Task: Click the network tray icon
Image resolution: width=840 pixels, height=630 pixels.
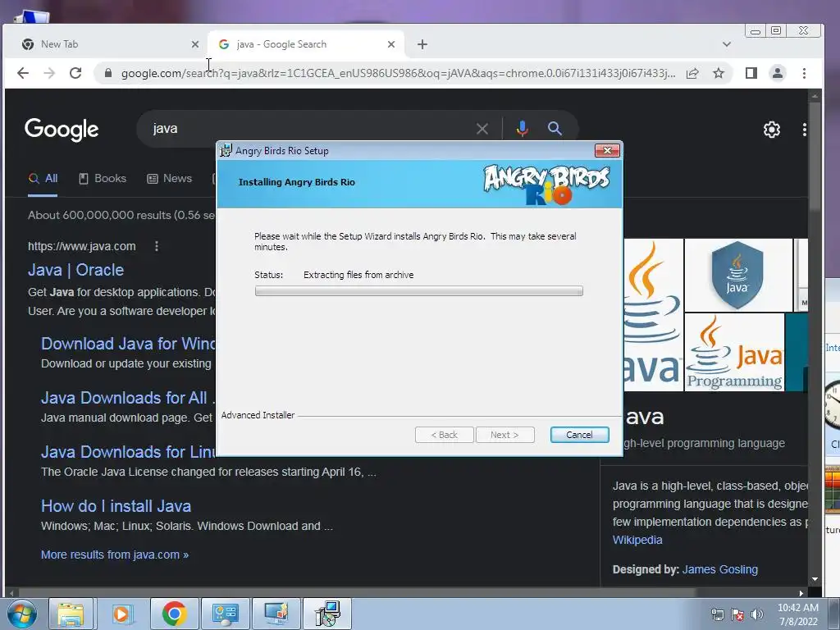Action: [x=717, y=614]
